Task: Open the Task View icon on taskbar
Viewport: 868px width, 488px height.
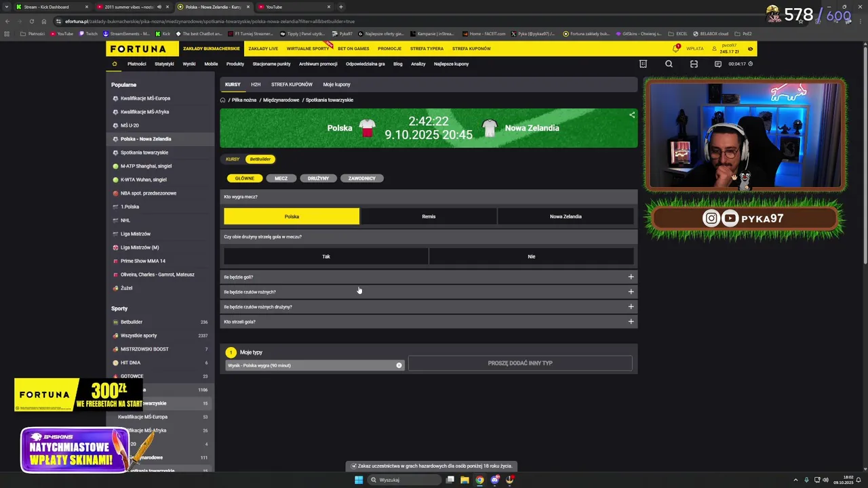Action: (450, 480)
